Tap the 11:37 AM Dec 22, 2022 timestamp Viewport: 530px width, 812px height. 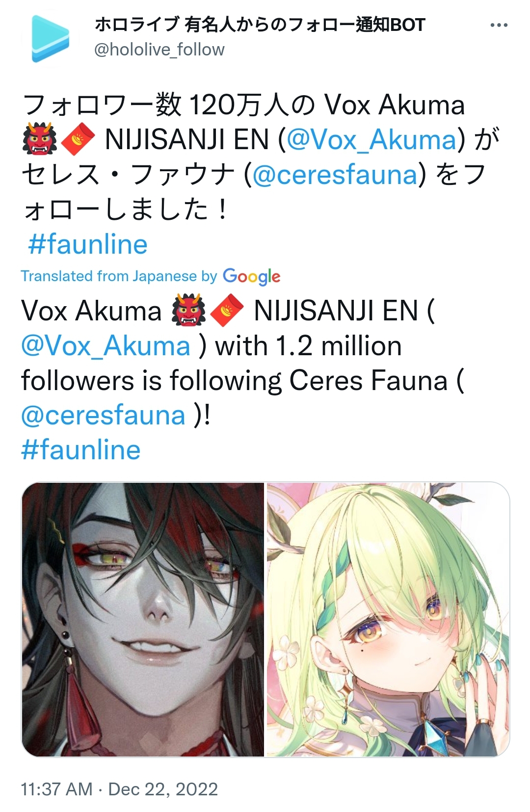click(119, 789)
